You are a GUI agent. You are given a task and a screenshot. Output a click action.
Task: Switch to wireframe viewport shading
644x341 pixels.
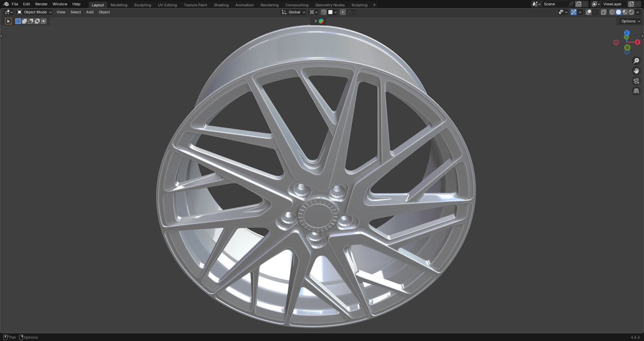click(612, 12)
